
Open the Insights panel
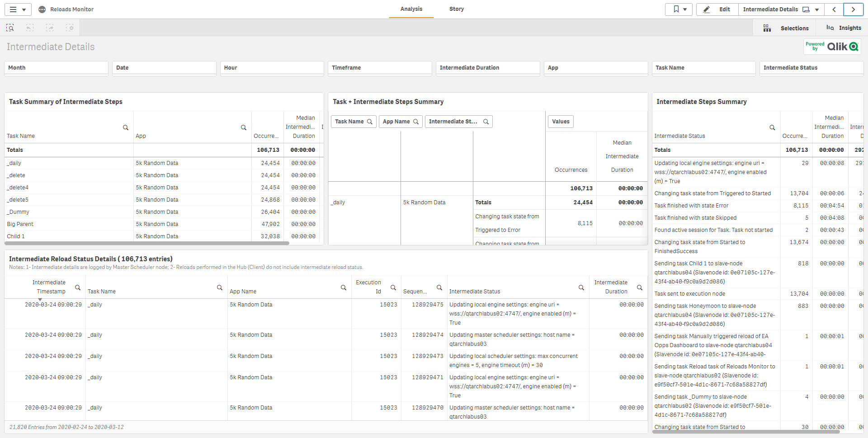(x=844, y=28)
